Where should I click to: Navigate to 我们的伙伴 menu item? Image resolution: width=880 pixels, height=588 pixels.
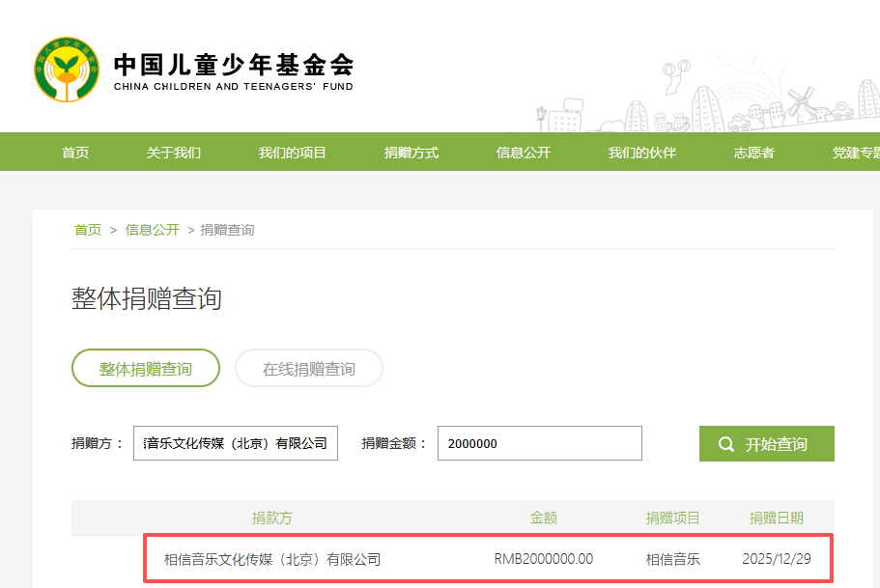[641, 153]
